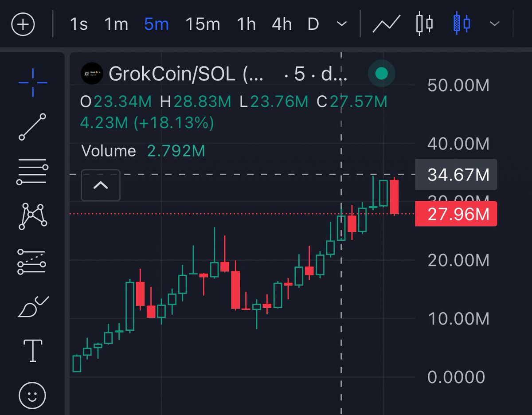Select the 1m timeframe
Viewport: 532px width, 415px height.
pos(116,24)
